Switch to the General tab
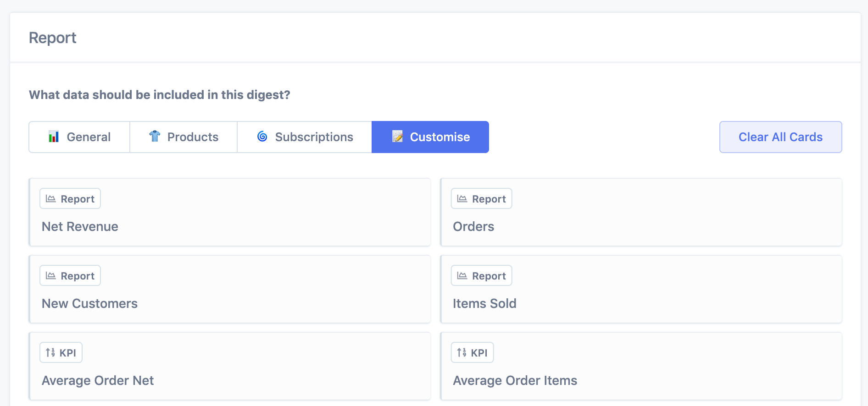The image size is (868, 406). coord(79,137)
